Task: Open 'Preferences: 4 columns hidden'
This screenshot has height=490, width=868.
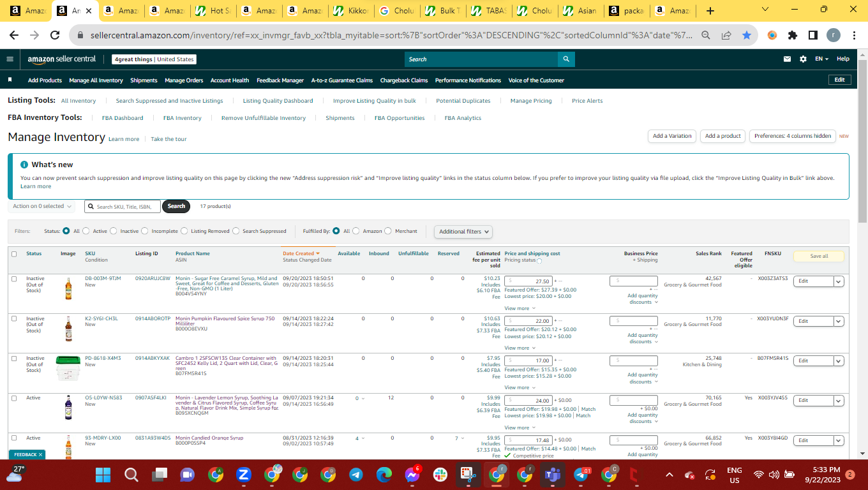Action: (793, 136)
